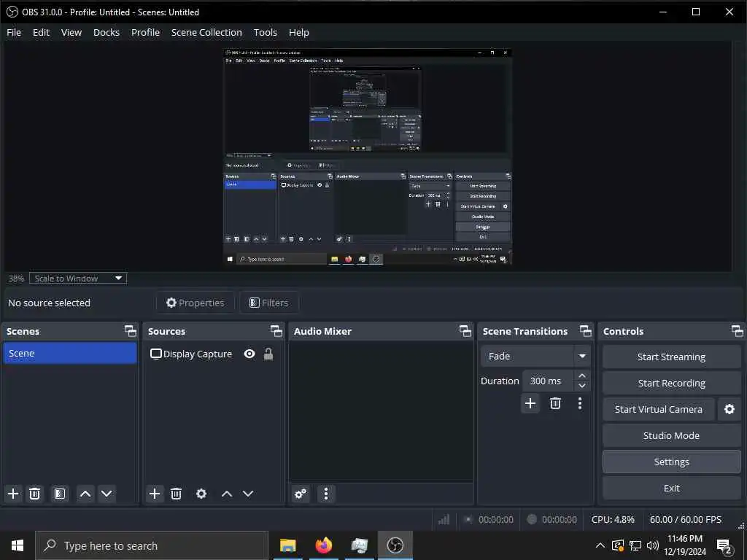This screenshot has width=747, height=560.
Task: Open Virtual Camera settings gear
Action: (729, 410)
